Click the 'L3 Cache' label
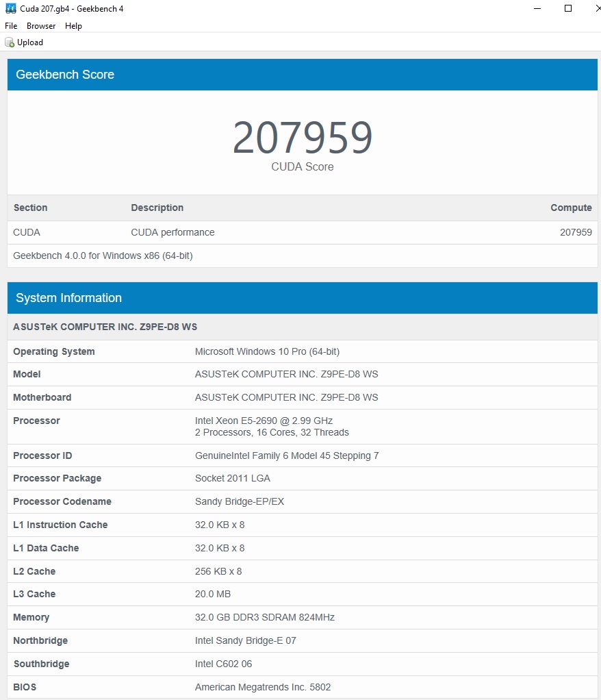This screenshot has width=601, height=700. (x=34, y=594)
